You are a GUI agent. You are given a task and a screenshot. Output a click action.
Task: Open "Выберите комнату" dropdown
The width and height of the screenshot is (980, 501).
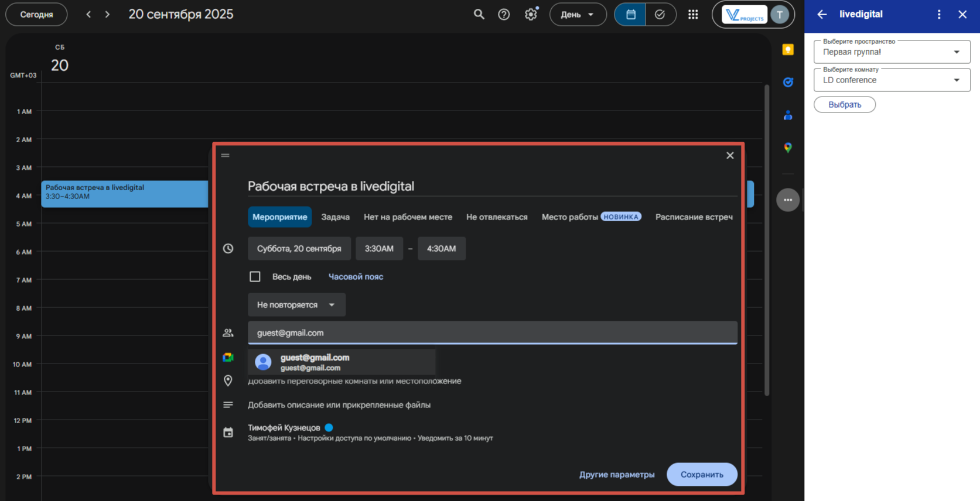[x=892, y=80]
